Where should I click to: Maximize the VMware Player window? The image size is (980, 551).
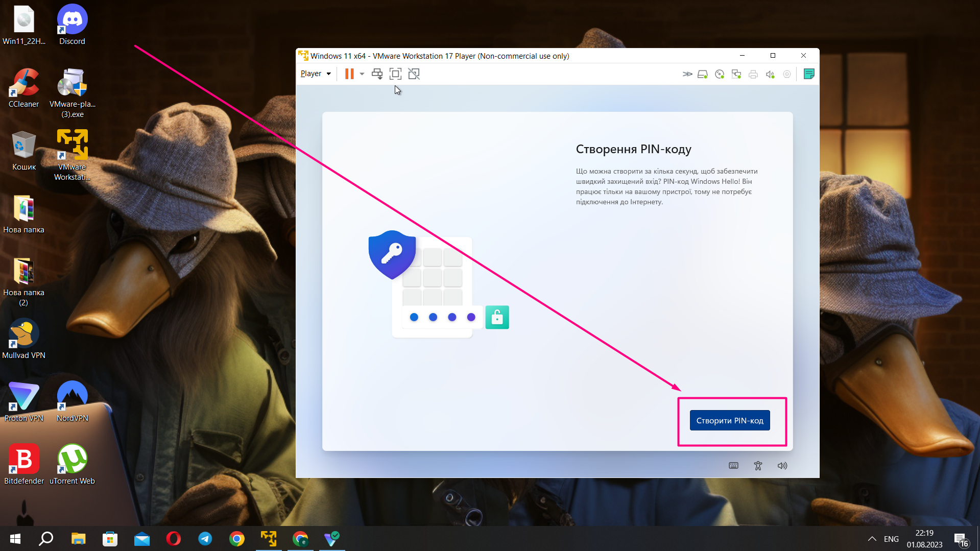773,56
